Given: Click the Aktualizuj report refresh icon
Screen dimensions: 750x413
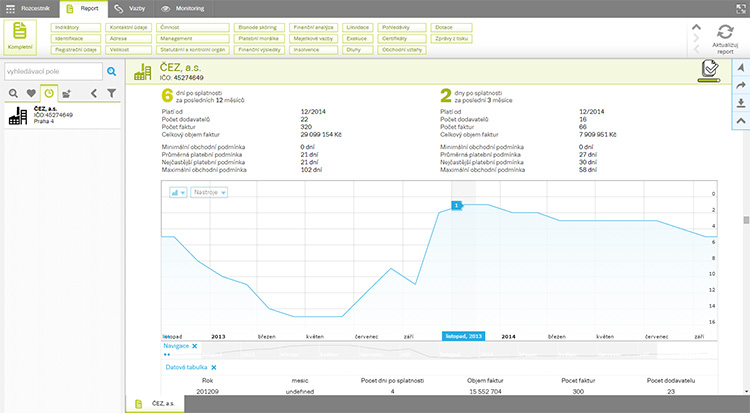Looking at the screenshot, I should tap(725, 32).
